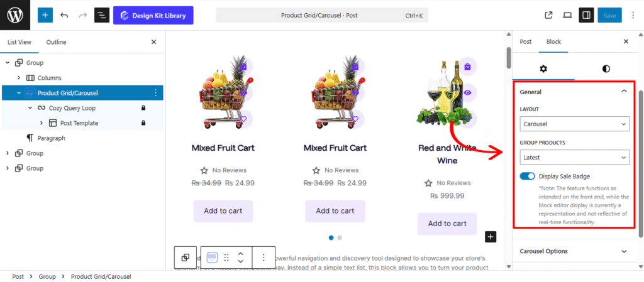Undo the last change
This screenshot has width=644, height=282.
tap(64, 15)
